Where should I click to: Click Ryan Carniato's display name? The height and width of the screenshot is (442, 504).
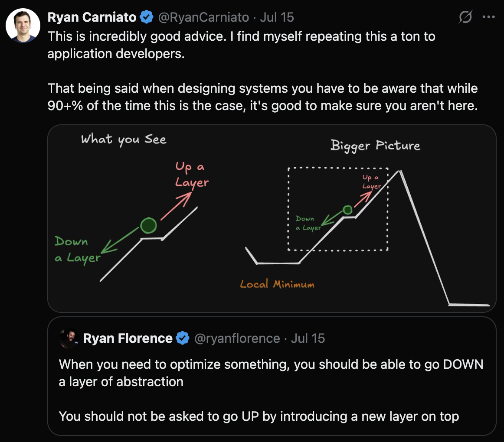92,17
